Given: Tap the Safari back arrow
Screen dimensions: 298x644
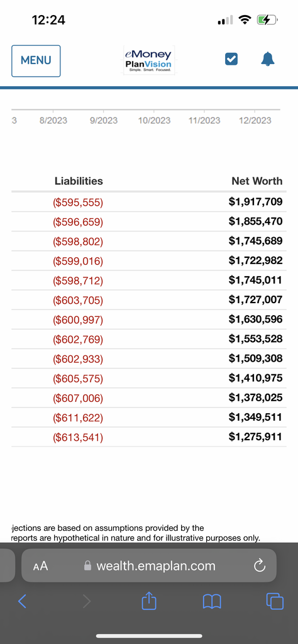Looking at the screenshot, I should tap(22, 601).
